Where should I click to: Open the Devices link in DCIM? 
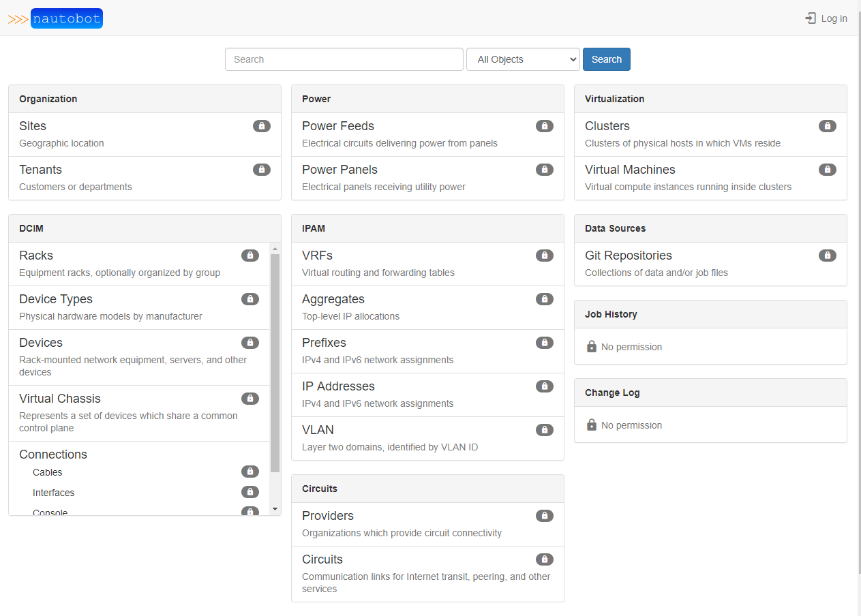tap(41, 343)
